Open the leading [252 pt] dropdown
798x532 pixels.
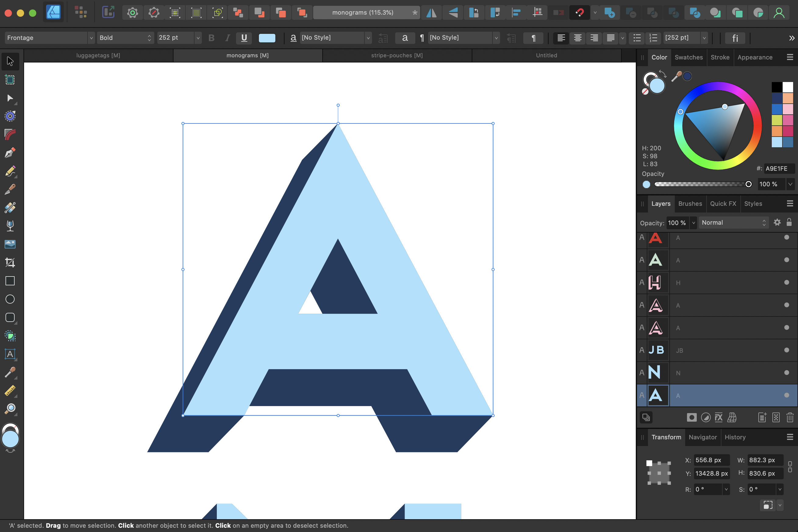(704, 38)
